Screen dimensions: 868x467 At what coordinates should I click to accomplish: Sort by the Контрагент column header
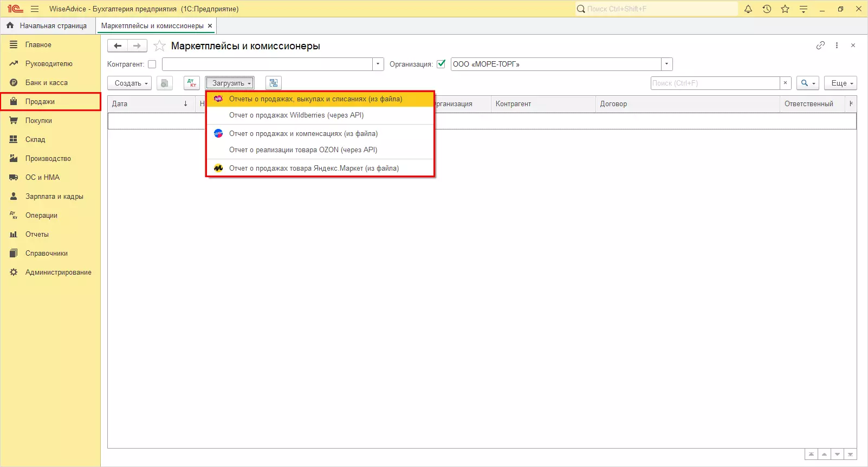tap(543, 103)
